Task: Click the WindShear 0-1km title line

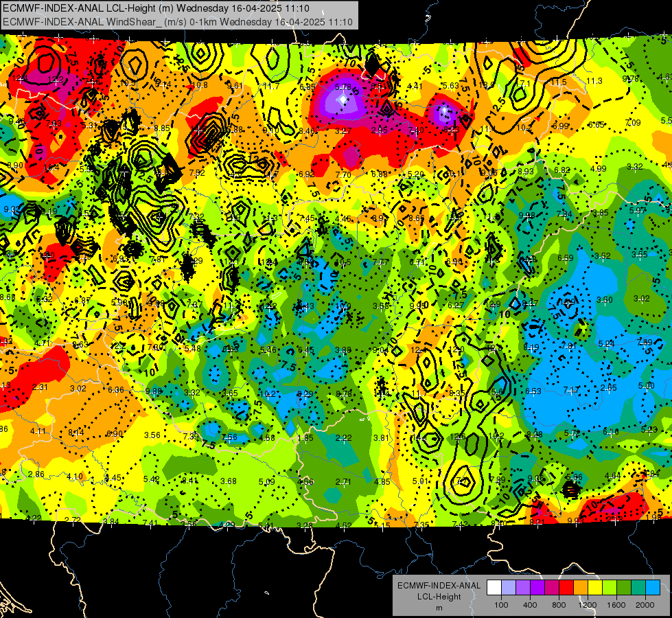Action: coord(177,22)
